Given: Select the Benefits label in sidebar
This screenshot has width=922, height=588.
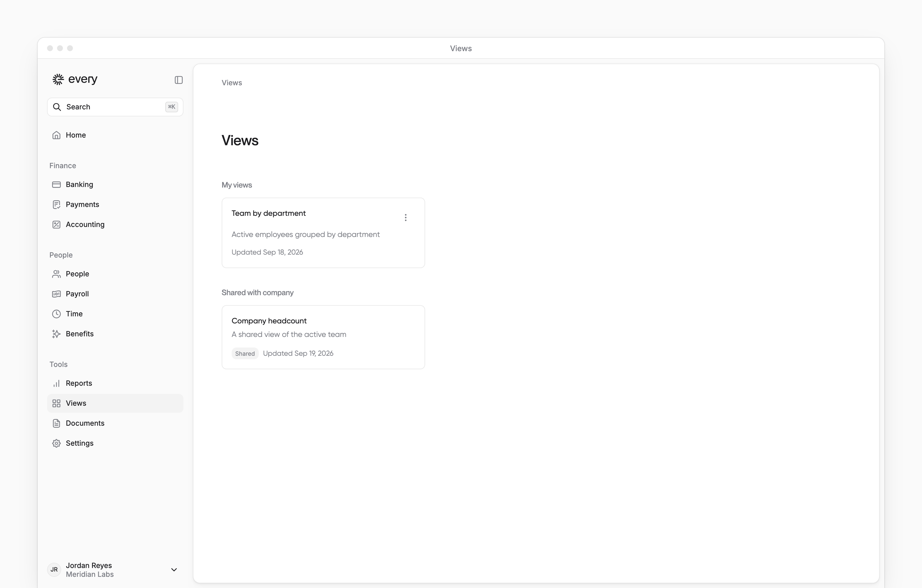Looking at the screenshot, I should (x=80, y=334).
